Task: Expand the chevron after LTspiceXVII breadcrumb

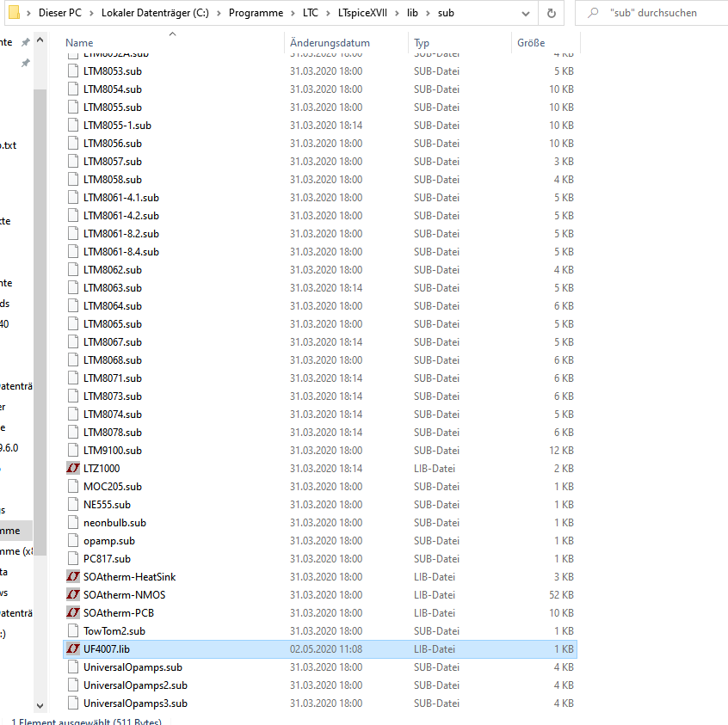Action: click(x=398, y=13)
